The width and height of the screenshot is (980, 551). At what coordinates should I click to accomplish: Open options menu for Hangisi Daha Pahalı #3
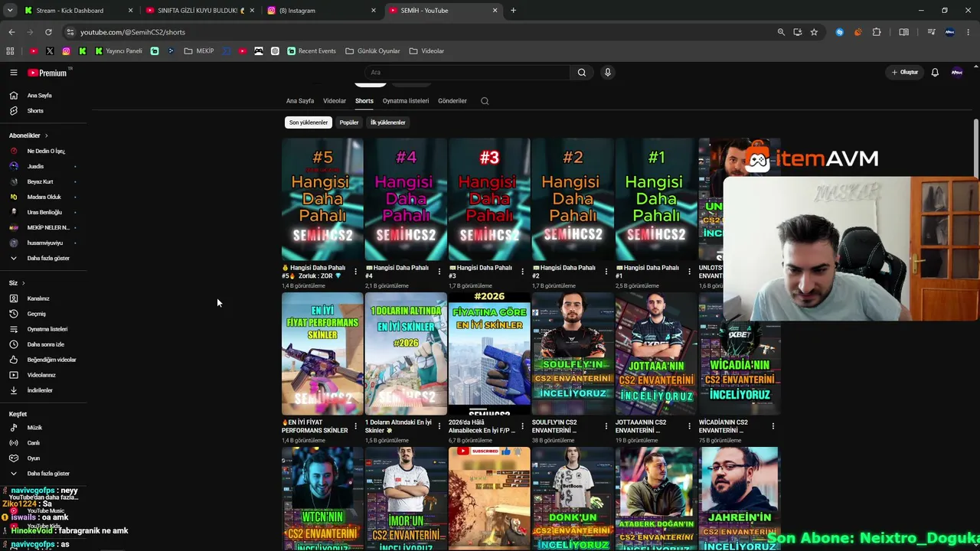(x=522, y=271)
